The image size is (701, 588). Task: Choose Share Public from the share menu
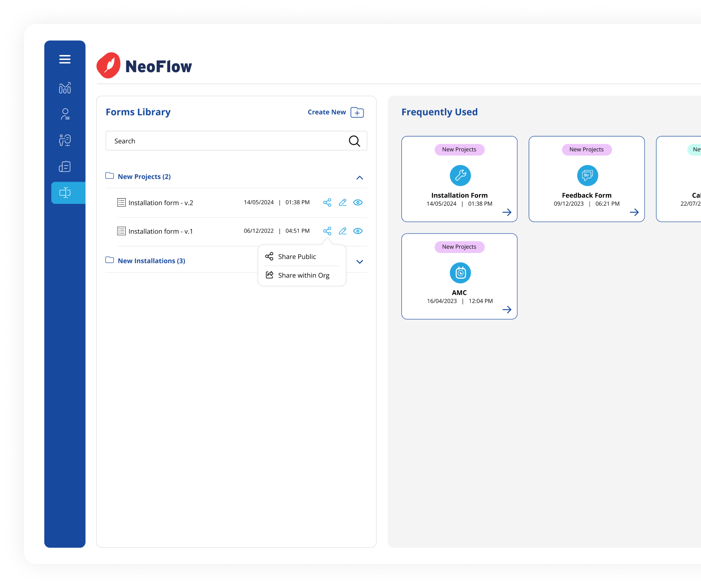tap(297, 257)
